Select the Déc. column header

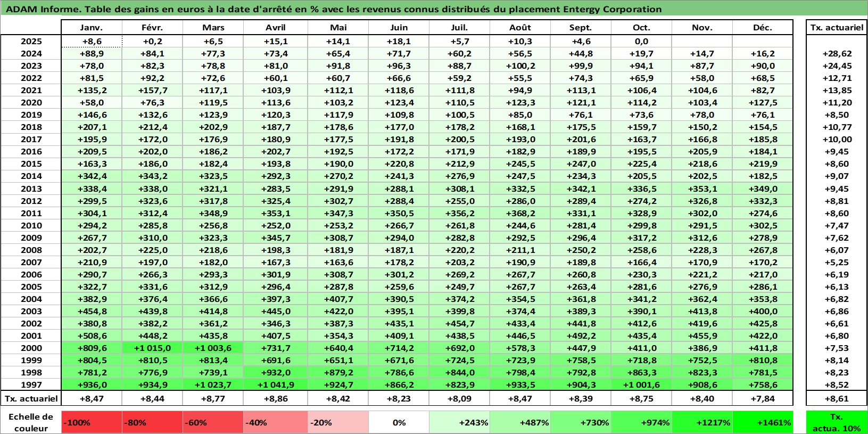(763, 28)
